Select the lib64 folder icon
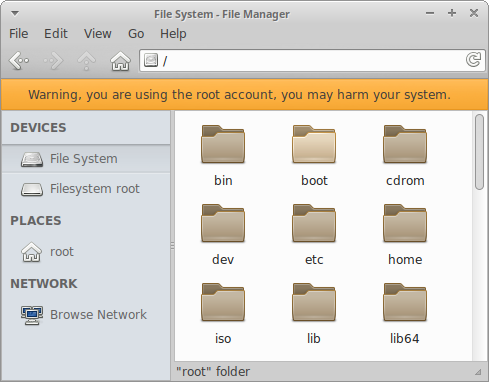Viewport: 489px width, 382px height. coord(405,302)
